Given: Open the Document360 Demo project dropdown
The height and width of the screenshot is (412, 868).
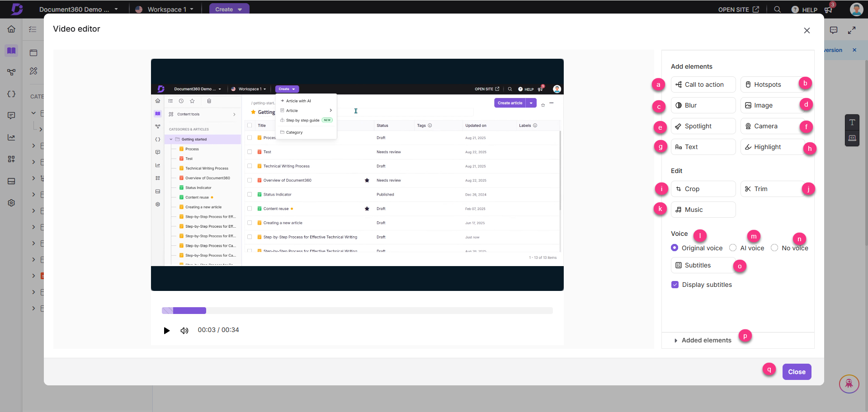Looking at the screenshot, I should [x=79, y=9].
